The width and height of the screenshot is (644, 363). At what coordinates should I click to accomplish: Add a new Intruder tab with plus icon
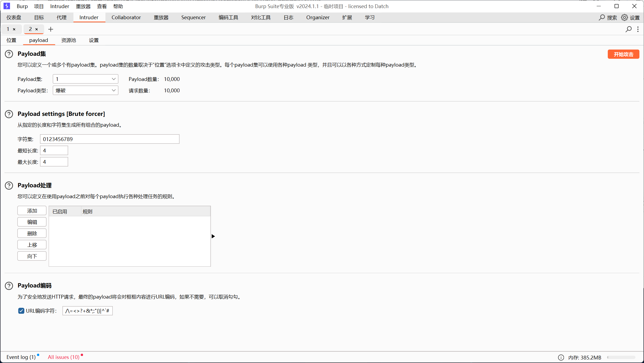pyautogui.click(x=51, y=29)
